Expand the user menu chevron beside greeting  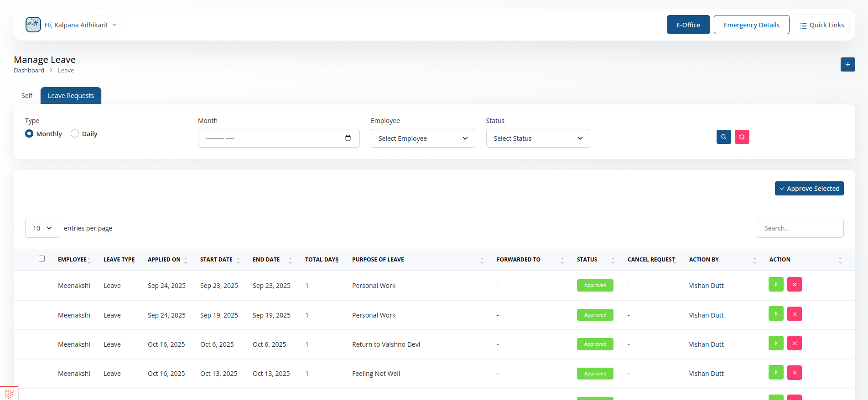(114, 25)
